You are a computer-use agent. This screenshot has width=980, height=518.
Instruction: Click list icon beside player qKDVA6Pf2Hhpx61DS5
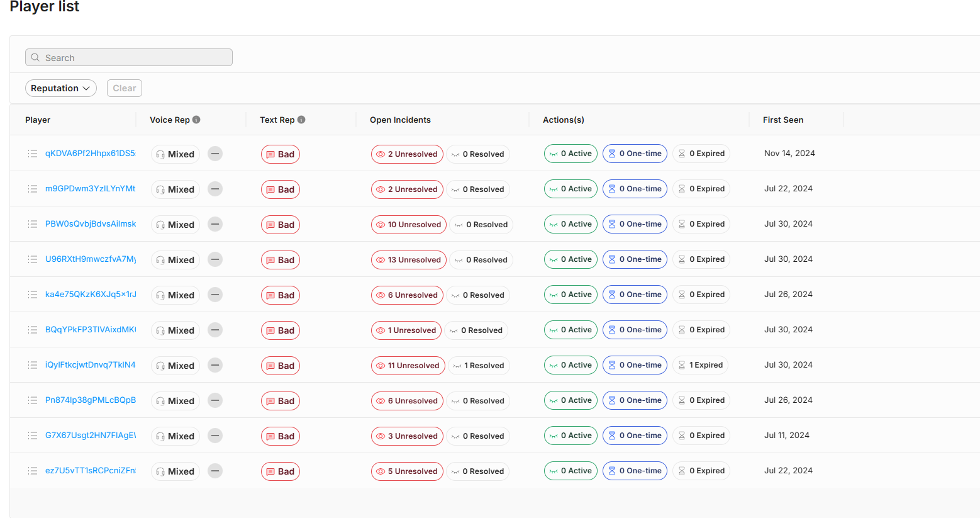click(33, 154)
